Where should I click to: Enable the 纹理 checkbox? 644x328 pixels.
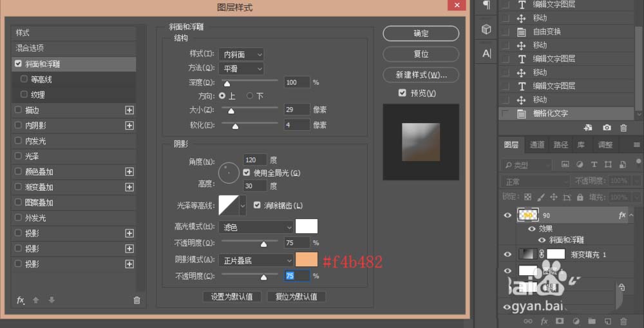click(x=24, y=94)
